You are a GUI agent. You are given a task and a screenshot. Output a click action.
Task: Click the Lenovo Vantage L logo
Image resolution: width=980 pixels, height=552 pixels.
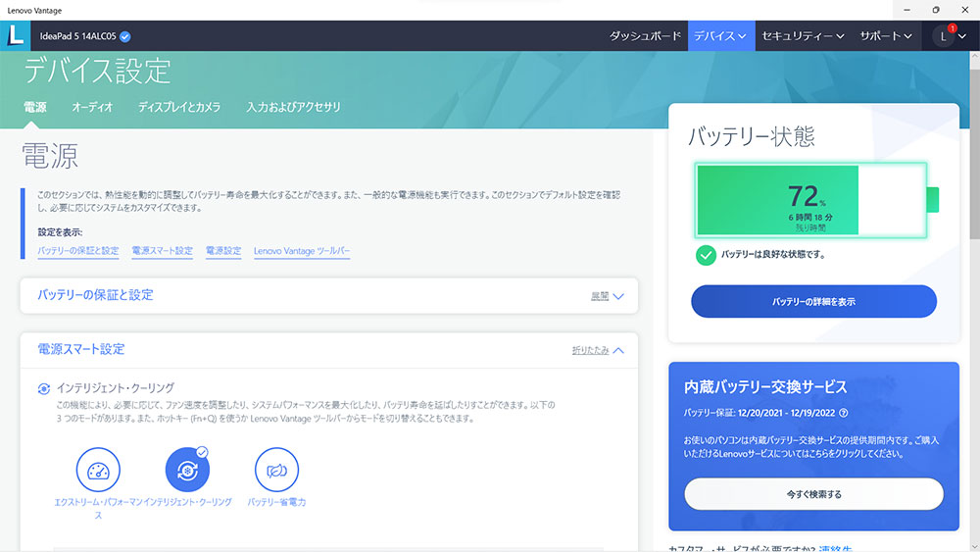click(x=15, y=35)
